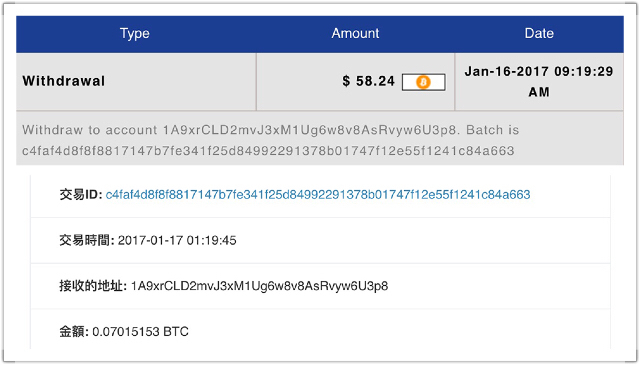Click the withdraw account address in description
640x365 pixels.
point(311,130)
